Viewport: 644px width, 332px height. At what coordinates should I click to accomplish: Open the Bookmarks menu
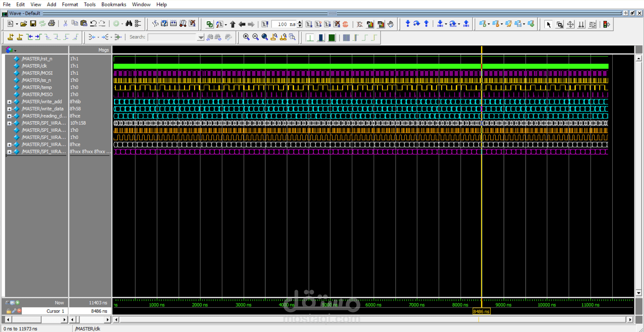[x=114, y=4]
